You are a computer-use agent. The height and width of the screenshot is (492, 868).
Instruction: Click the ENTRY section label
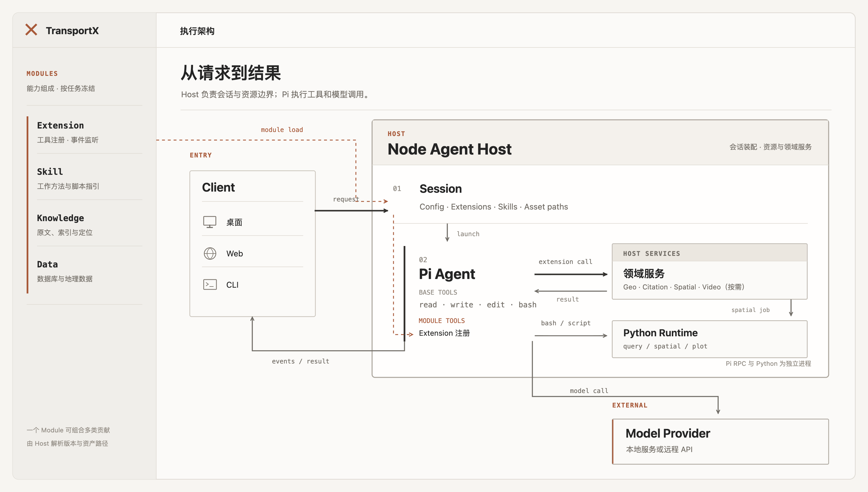pos(201,155)
